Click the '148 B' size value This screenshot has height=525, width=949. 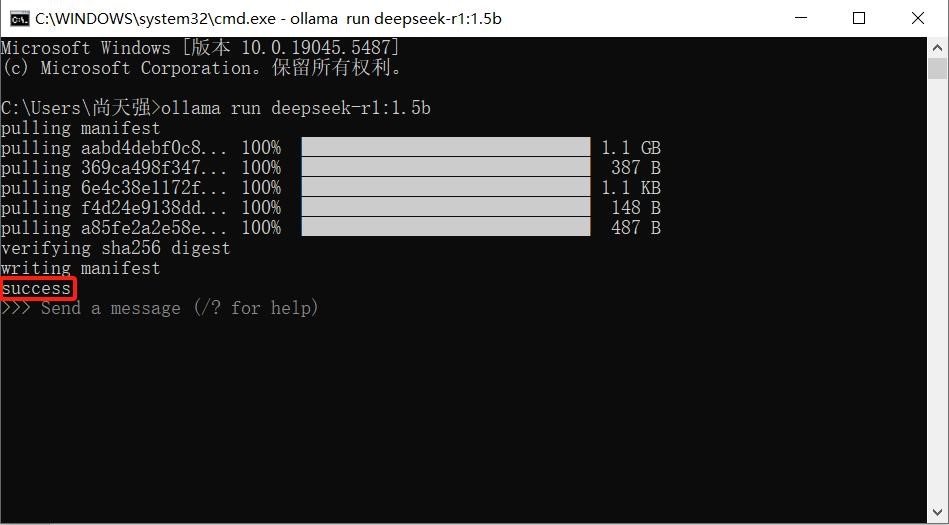tap(635, 208)
